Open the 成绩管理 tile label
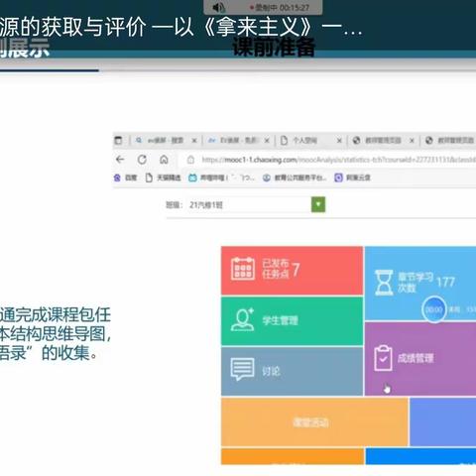476x476 pixels. [x=416, y=358]
